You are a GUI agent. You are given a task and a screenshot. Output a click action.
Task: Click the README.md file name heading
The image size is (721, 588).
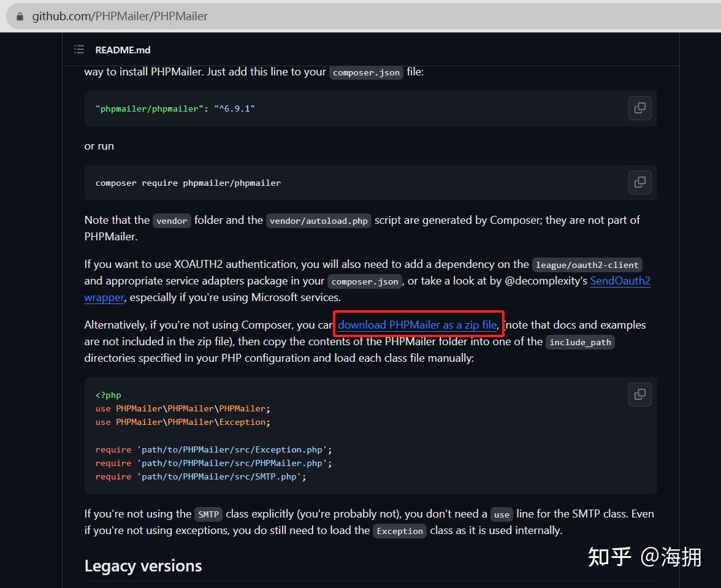click(x=123, y=50)
